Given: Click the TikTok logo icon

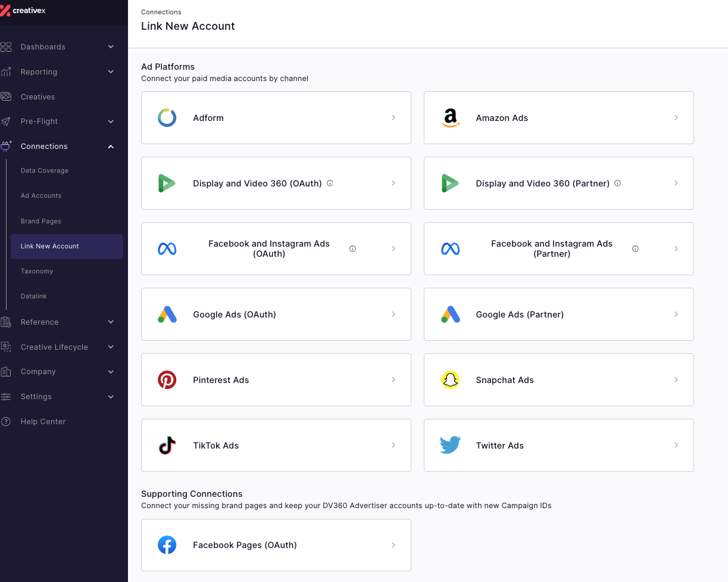Looking at the screenshot, I should [x=167, y=446].
